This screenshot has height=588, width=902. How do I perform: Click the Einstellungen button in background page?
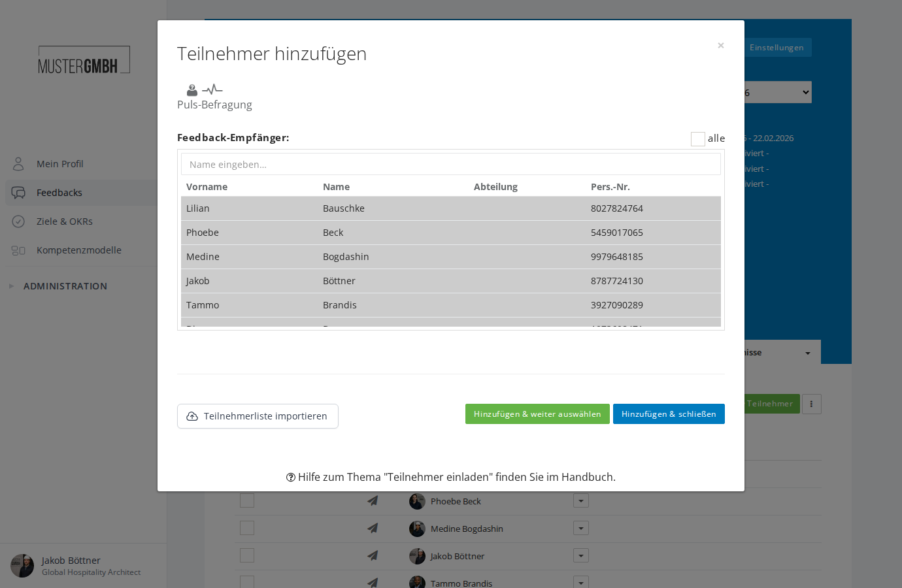[777, 48]
